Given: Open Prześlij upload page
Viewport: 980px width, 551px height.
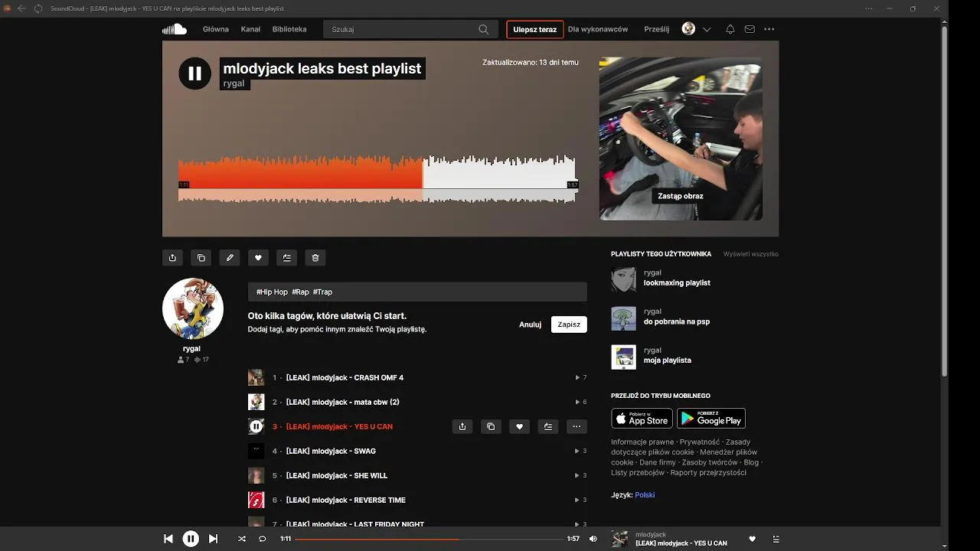Looking at the screenshot, I should coord(657,29).
